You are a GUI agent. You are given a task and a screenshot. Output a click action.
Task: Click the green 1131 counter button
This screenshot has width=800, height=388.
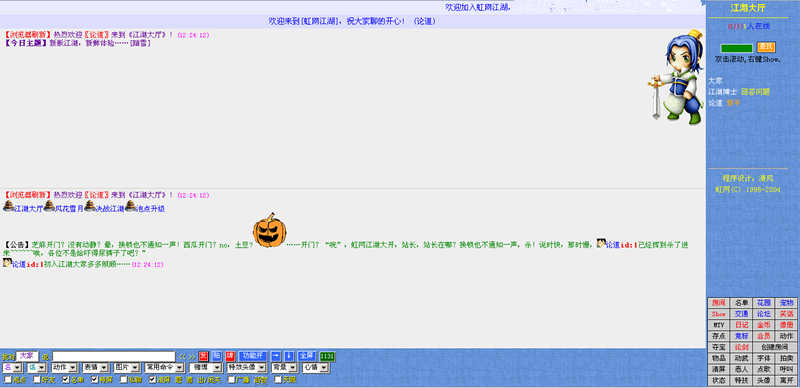pos(327,356)
